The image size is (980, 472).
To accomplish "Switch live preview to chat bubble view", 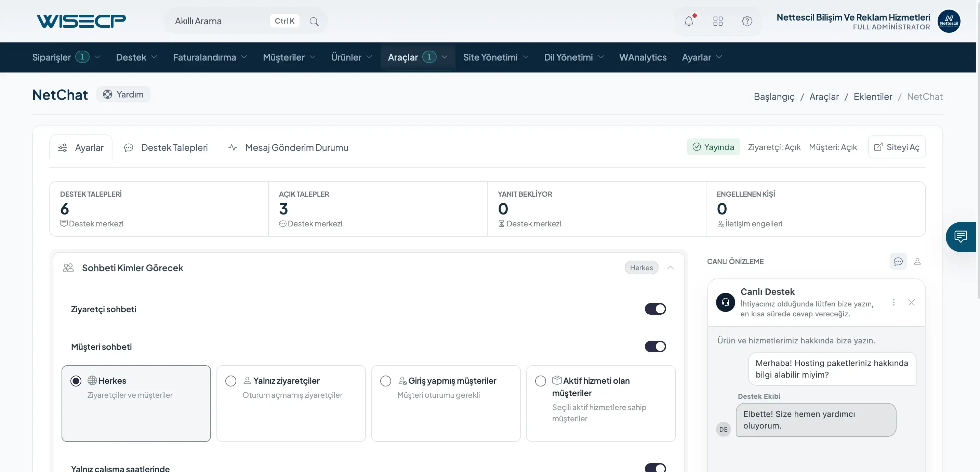I will (x=898, y=262).
